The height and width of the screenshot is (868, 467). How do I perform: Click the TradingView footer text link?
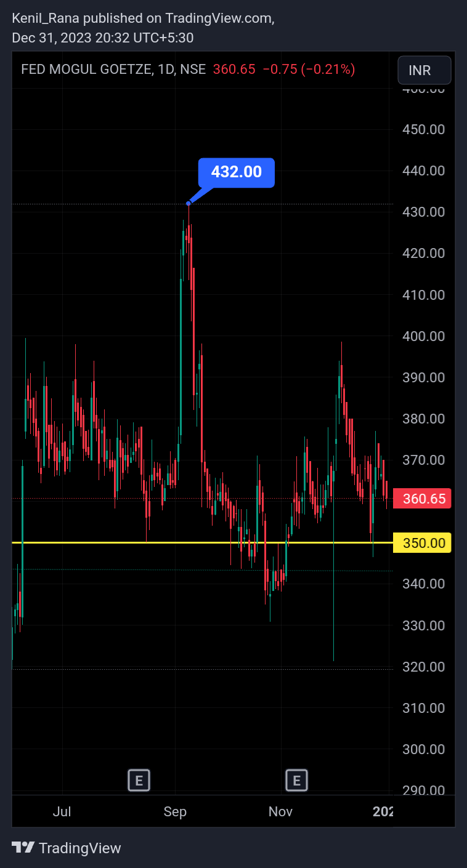(80, 848)
